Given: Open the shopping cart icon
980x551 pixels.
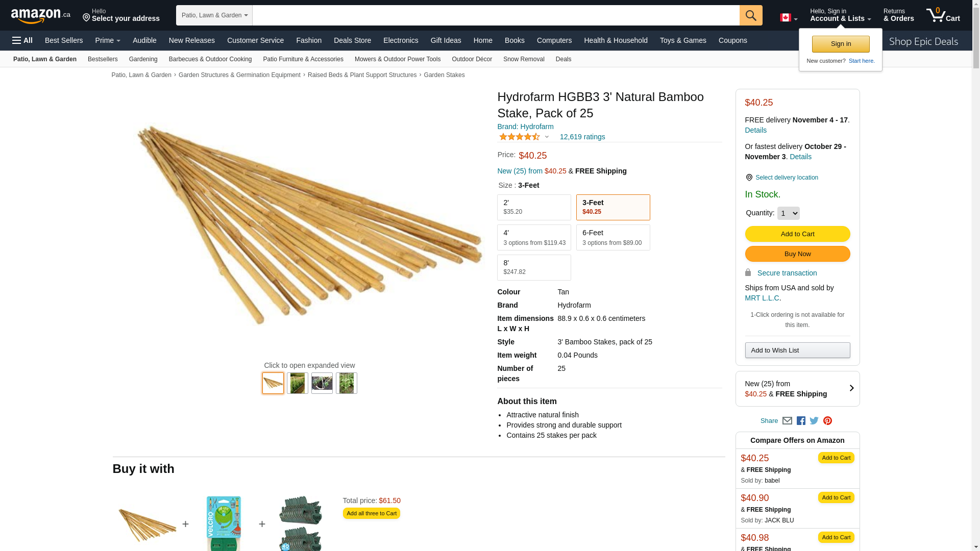Looking at the screenshot, I should point(943,15).
